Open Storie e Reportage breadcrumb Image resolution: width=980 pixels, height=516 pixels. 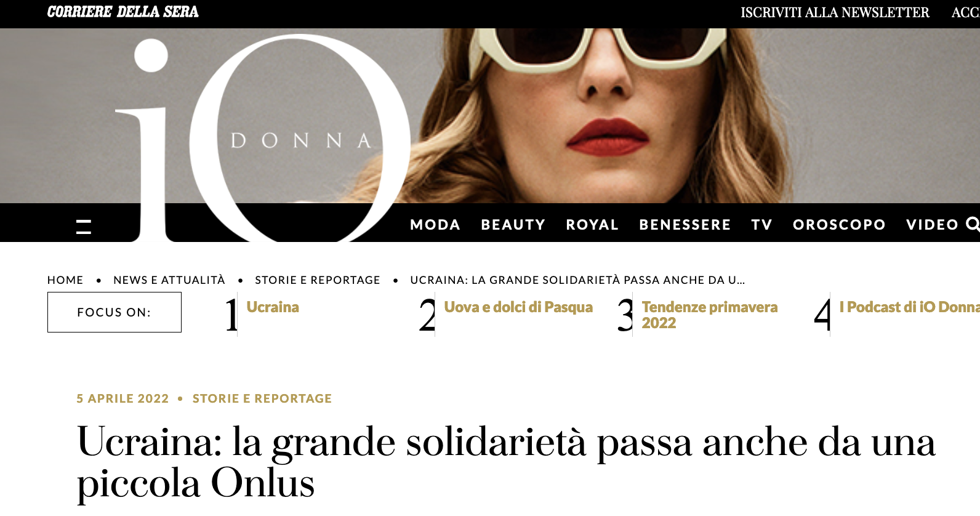coord(318,280)
